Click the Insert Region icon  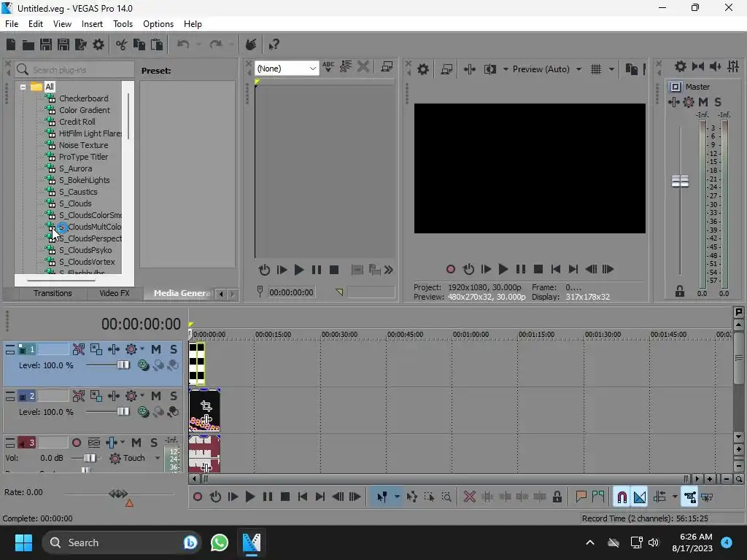pos(598,497)
